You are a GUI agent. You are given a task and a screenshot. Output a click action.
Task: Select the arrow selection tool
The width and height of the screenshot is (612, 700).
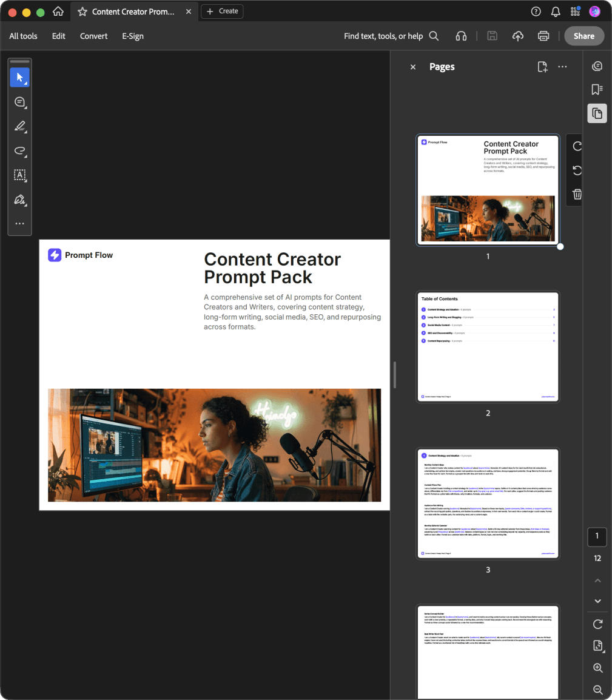19,78
